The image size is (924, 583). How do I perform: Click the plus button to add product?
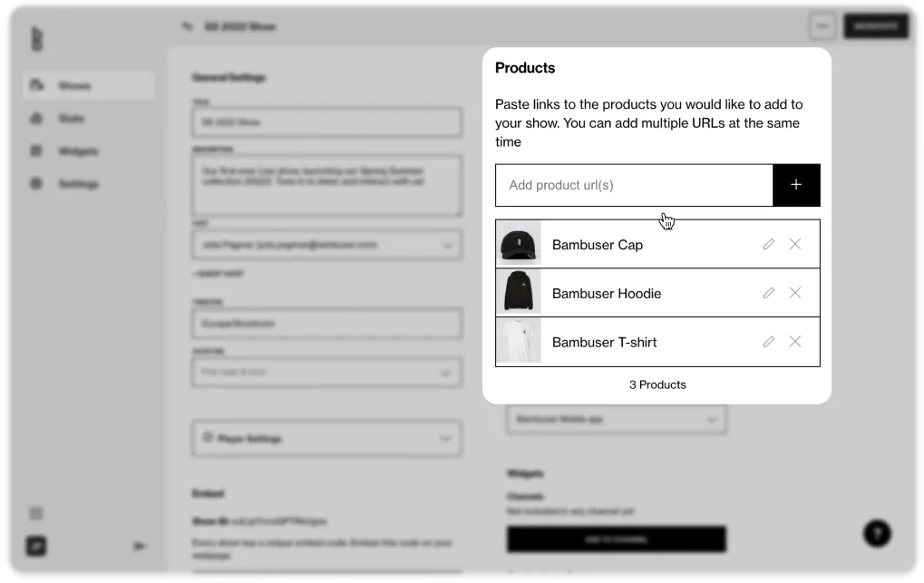coord(796,185)
